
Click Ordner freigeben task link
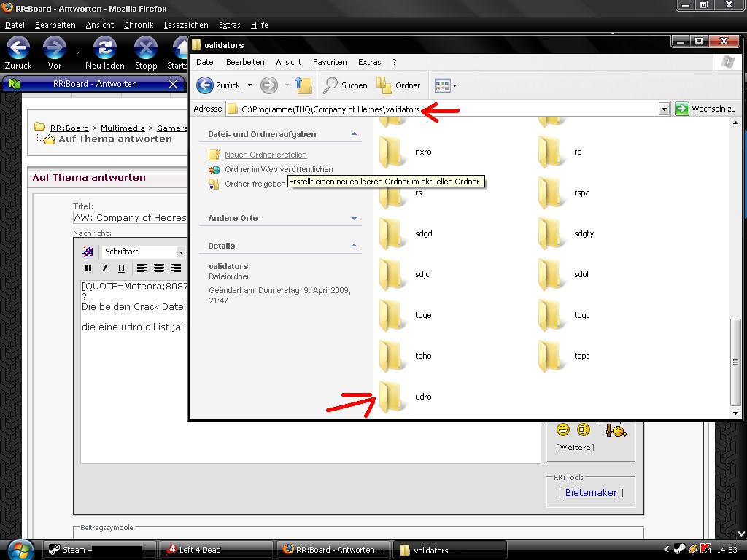(255, 184)
